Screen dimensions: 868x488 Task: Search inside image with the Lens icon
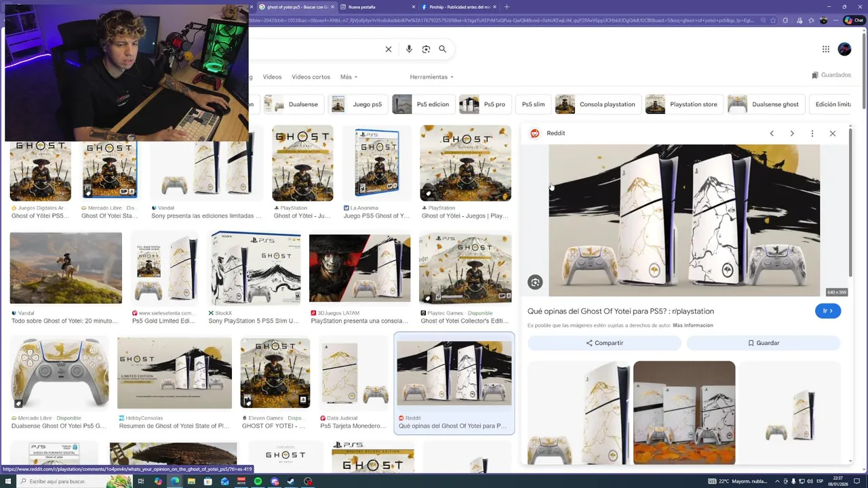click(x=535, y=282)
